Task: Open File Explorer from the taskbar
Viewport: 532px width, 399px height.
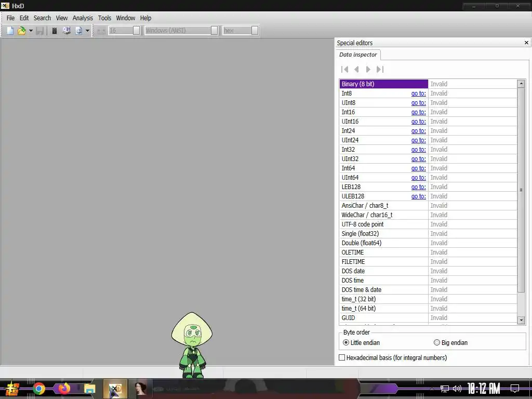Action: click(89, 389)
